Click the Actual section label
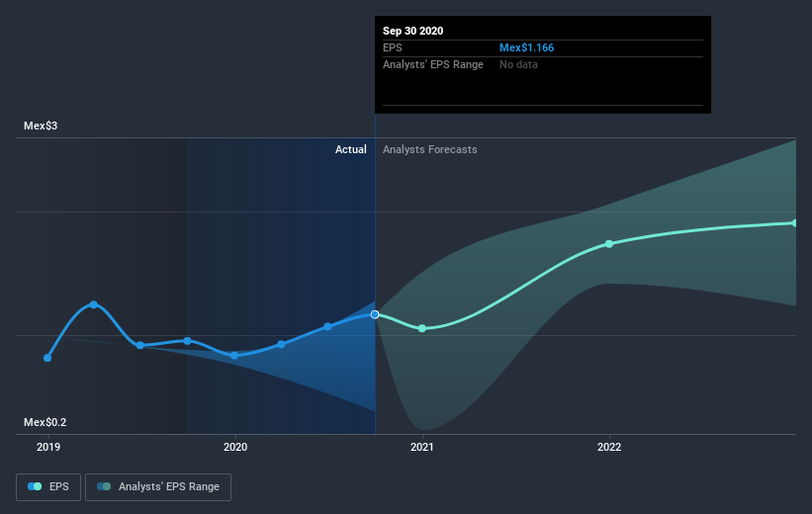Viewport: 812px width, 514px height. coord(350,149)
